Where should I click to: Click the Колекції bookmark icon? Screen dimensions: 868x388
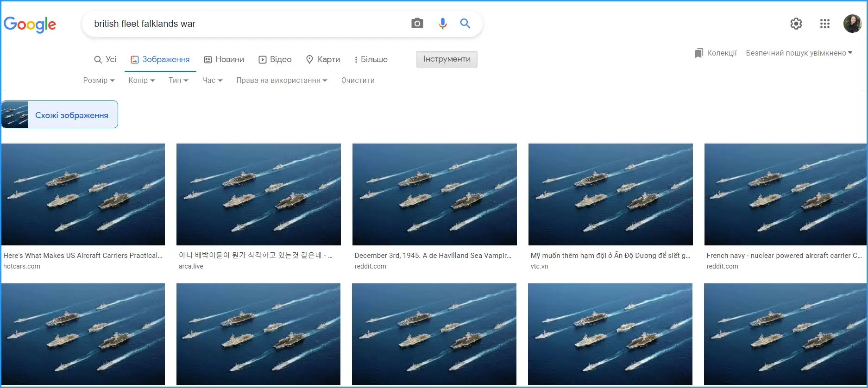[699, 53]
